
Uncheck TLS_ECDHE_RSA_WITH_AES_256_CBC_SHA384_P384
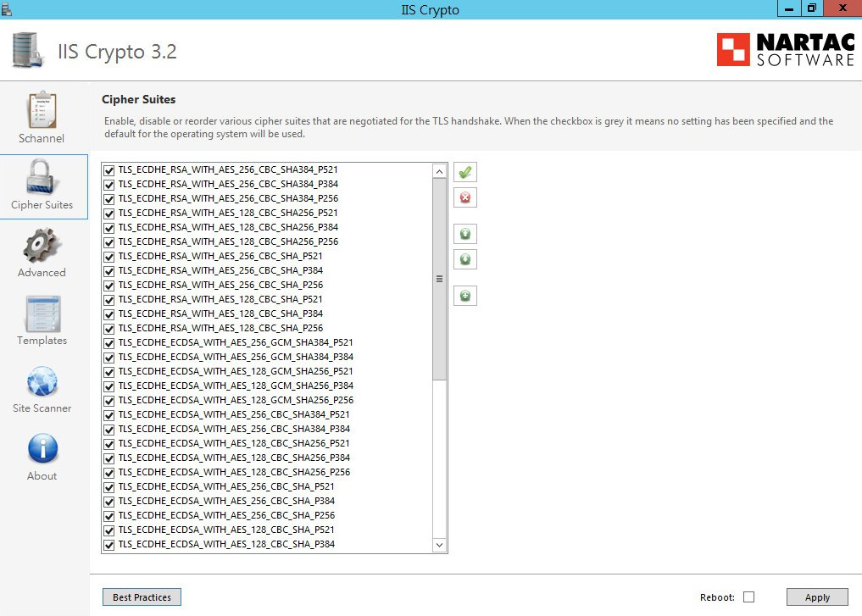[x=108, y=185]
